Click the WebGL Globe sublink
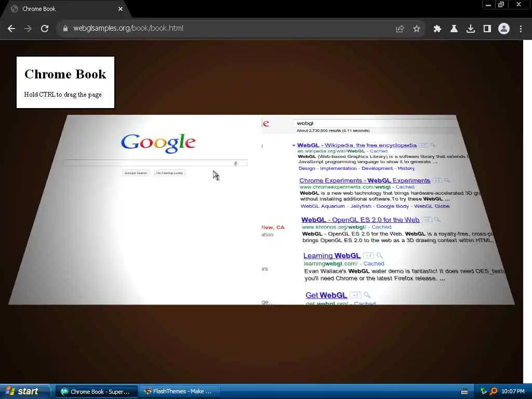Screen dimensions: 532x399 [432, 206]
